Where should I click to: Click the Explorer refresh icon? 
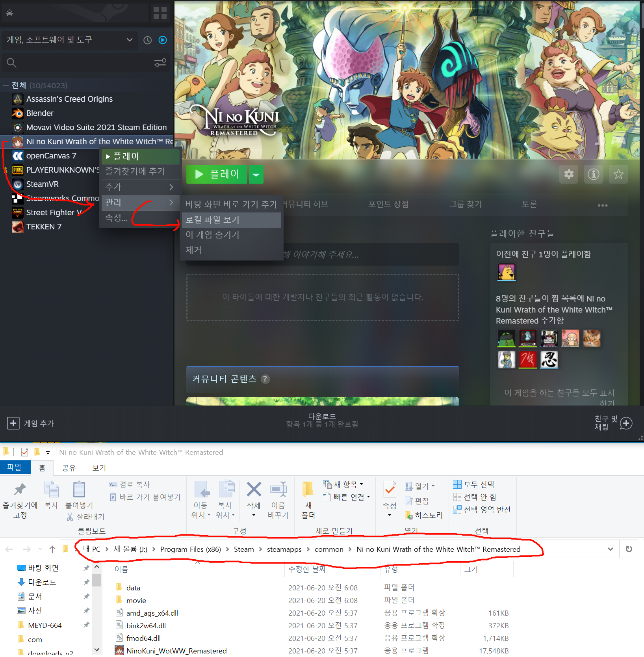[x=629, y=549]
